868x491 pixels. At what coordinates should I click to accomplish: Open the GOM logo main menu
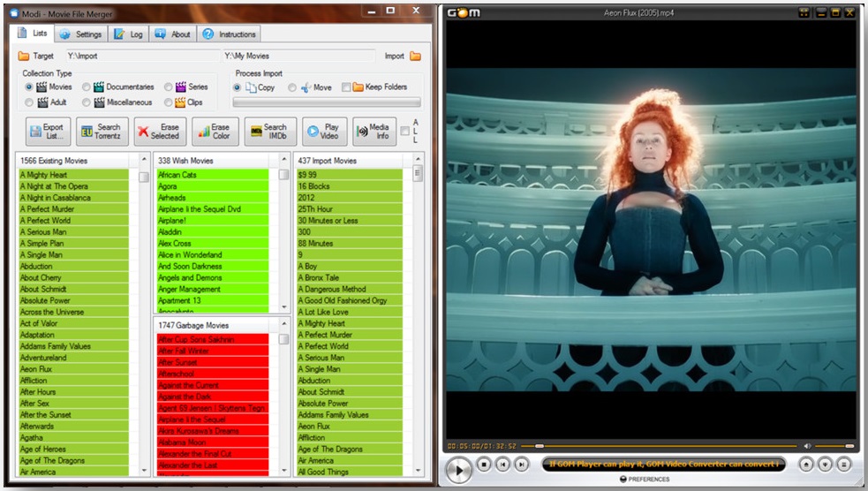click(464, 12)
